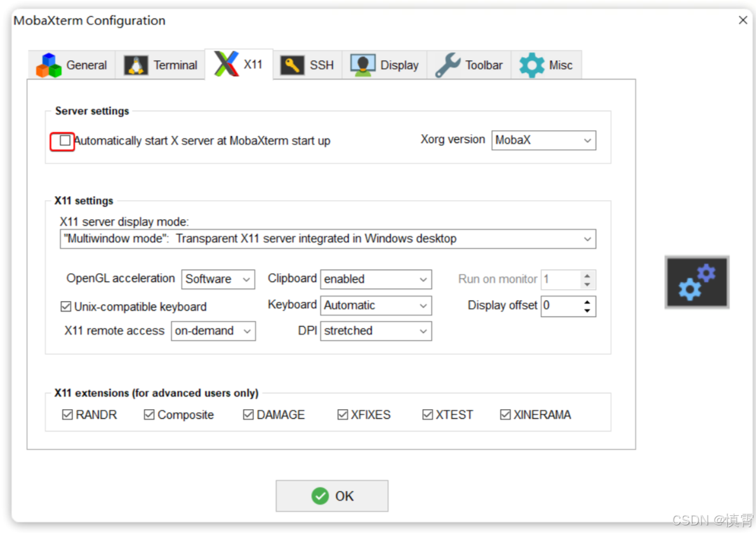Switch to the Misc tab
The height and width of the screenshot is (533, 756).
547,65
